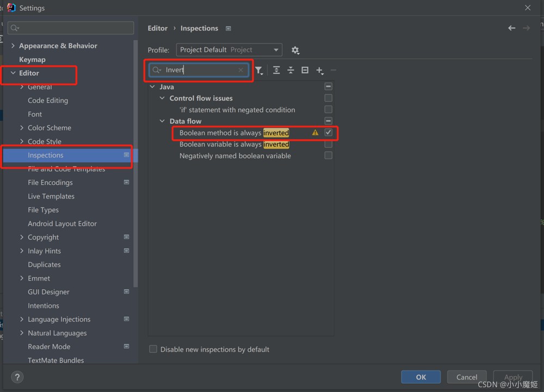This screenshot has width=544, height=392.
Task: Clear the Invert search text
Action: (240, 70)
